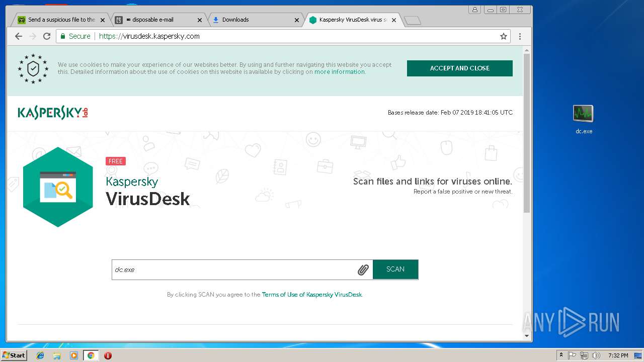This screenshot has height=362, width=644.
Task: Open Windows Media Player from taskbar
Action: tap(74, 355)
